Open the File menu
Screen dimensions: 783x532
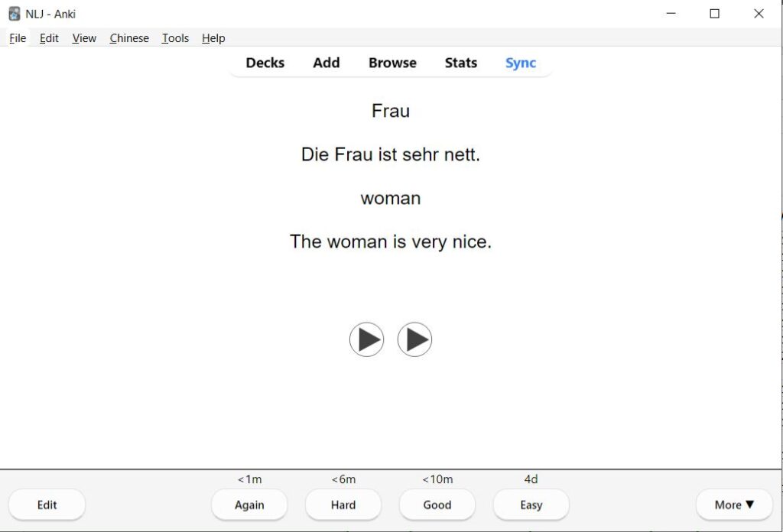click(17, 38)
